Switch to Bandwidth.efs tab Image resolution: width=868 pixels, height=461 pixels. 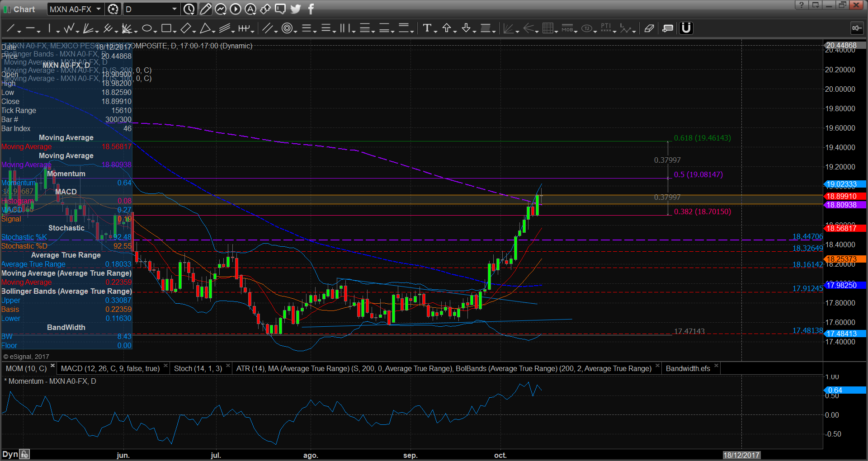tap(688, 369)
